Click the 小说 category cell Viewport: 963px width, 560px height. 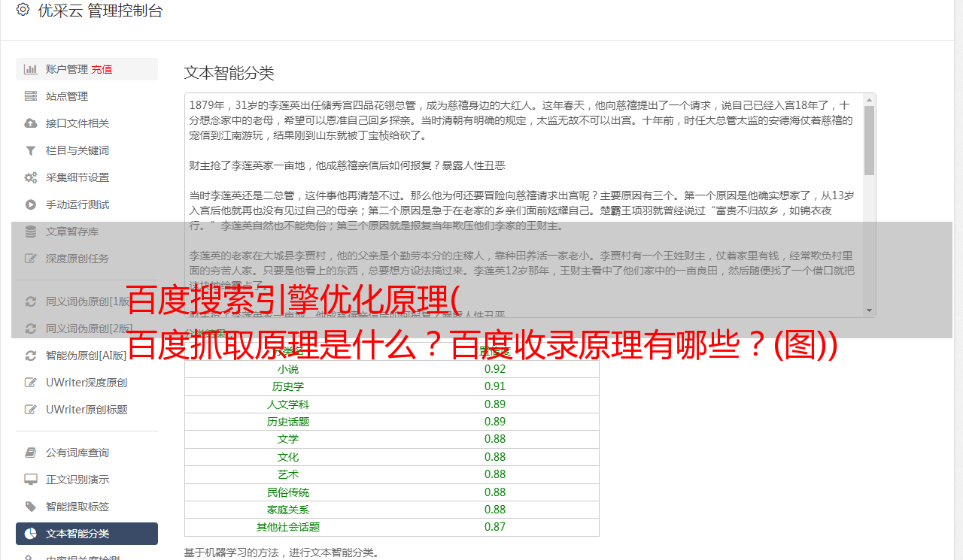click(288, 369)
